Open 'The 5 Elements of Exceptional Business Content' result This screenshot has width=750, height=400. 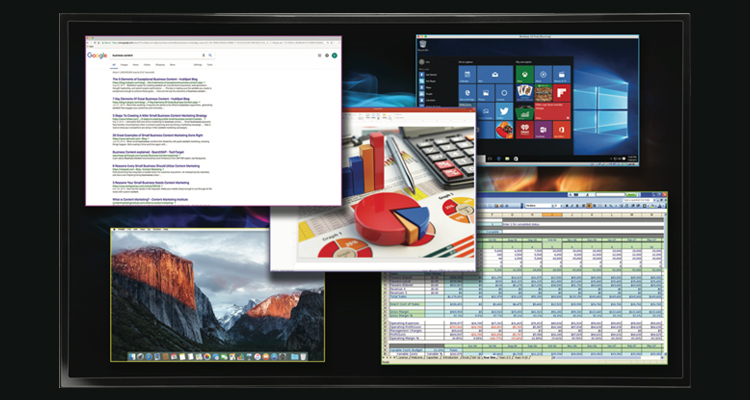point(155,79)
